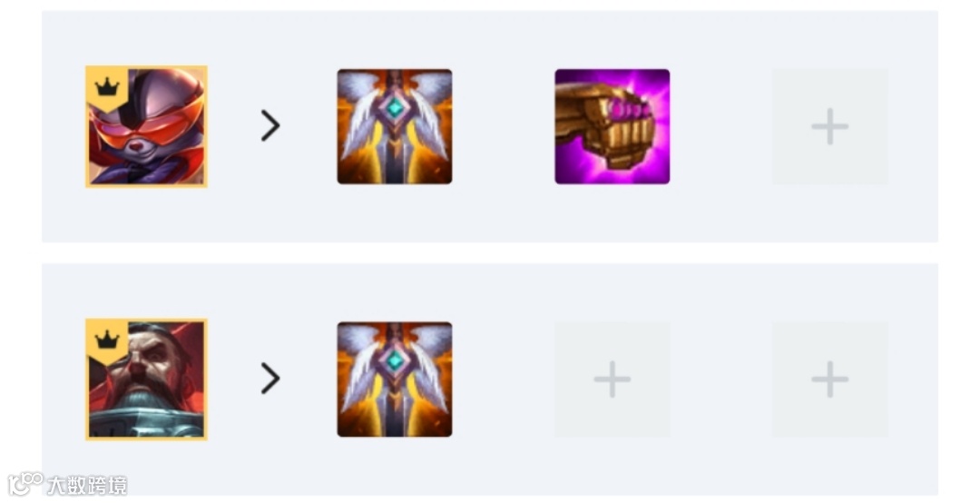Click the crown badge on the bearded champion
980x503 pixels.
click(107, 340)
